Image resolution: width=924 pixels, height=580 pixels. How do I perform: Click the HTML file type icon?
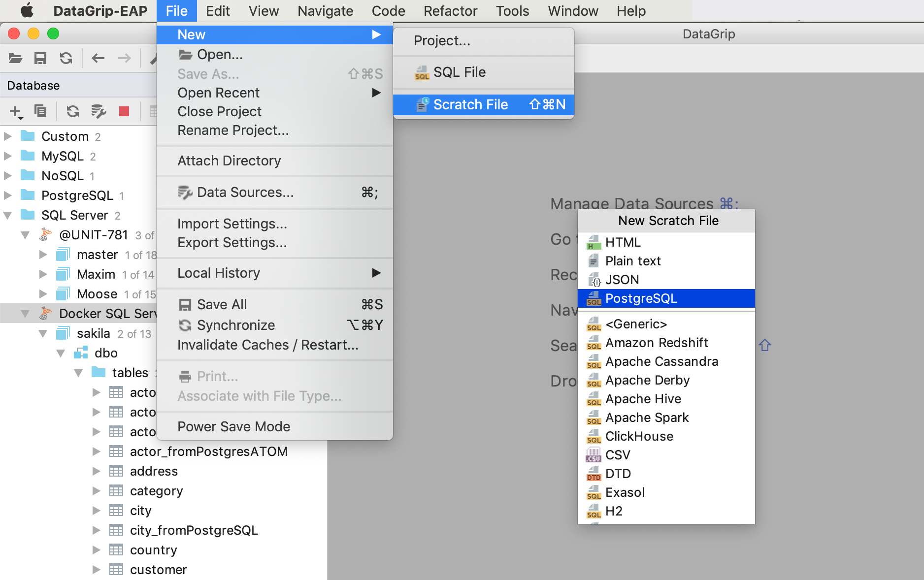pos(594,242)
